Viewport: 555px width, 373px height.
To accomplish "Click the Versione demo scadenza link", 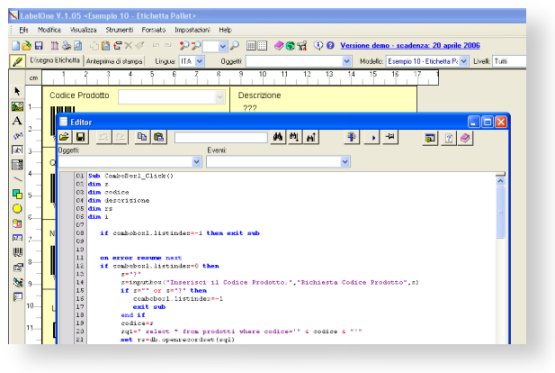I will [410, 45].
